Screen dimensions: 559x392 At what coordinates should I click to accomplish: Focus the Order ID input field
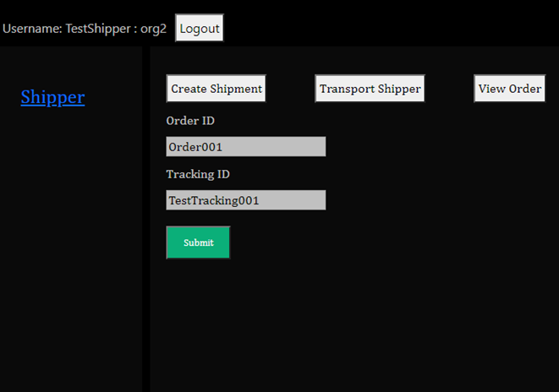[245, 146]
